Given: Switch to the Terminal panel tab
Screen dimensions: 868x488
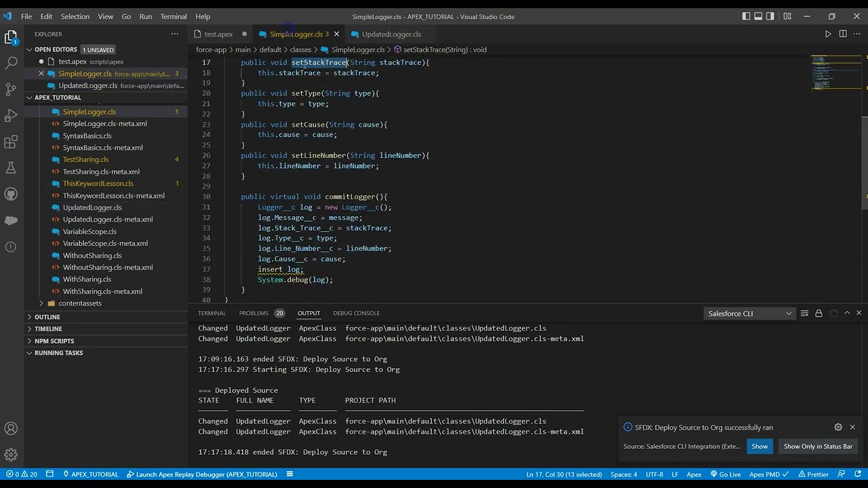Looking at the screenshot, I should point(212,313).
